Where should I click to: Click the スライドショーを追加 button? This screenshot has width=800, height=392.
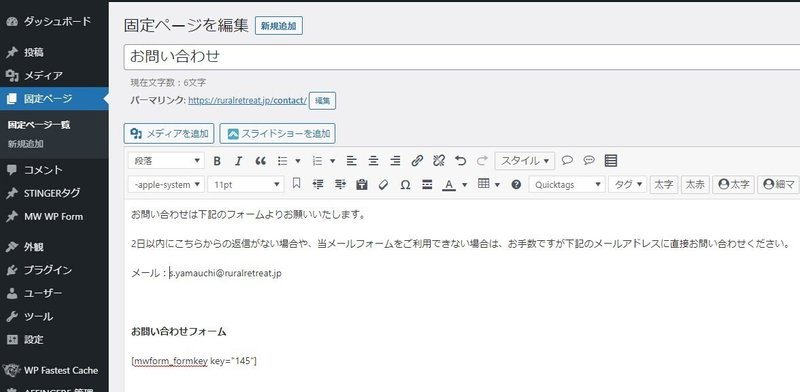pos(278,134)
